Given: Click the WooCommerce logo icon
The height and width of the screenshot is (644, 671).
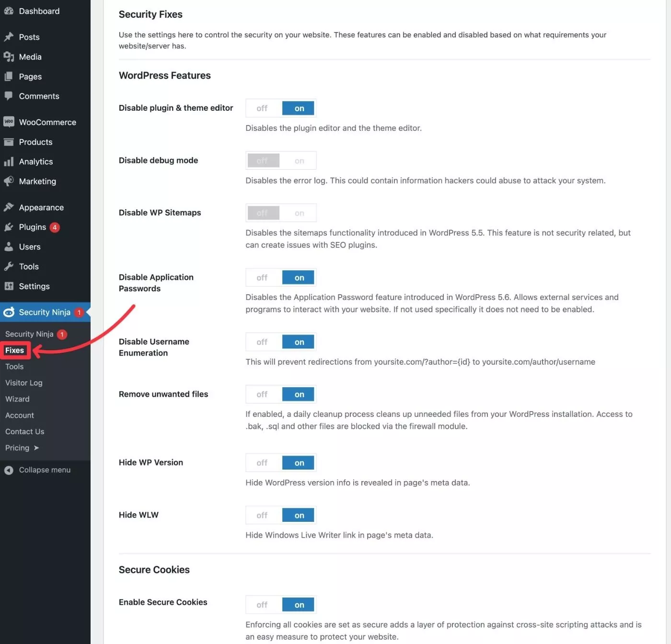Looking at the screenshot, I should click(9, 122).
